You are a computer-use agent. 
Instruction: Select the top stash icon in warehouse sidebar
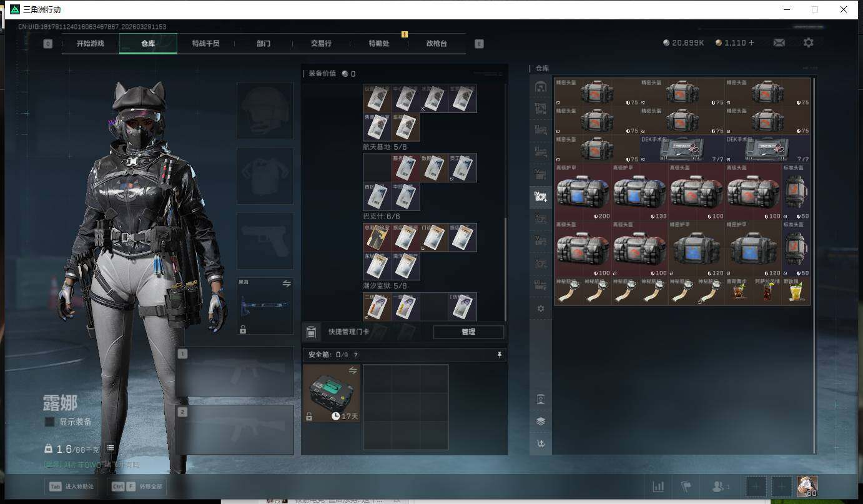click(541, 87)
